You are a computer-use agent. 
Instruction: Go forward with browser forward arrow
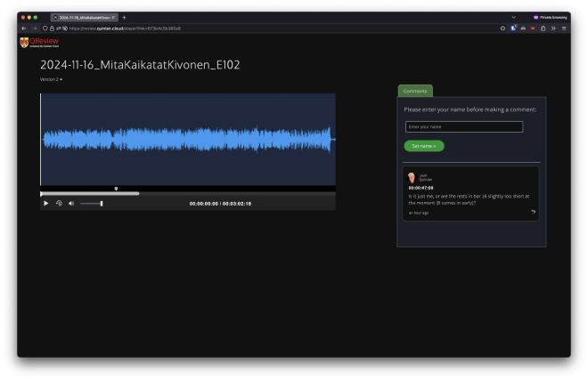pyautogui.click(x=34, y=28)
